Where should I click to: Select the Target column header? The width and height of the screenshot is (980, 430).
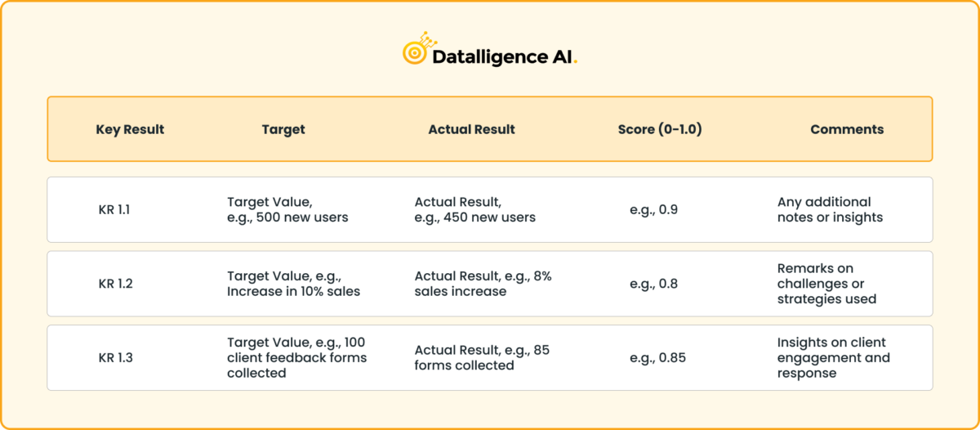(283, 129)
